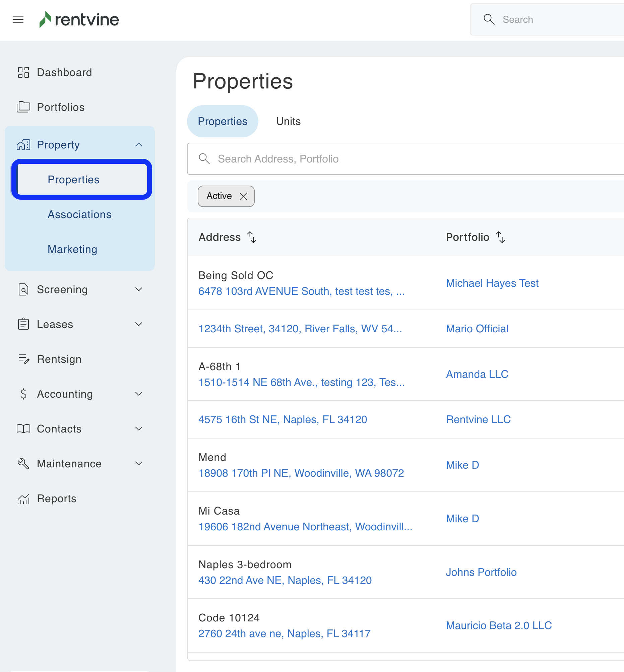
Task: Click the global Search box in header
Action: [557, 19]
